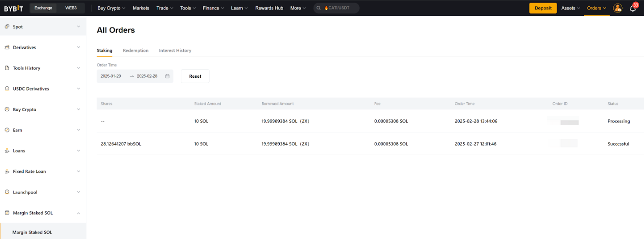The image size is (644, 239).
Task: Open the Buy Crypto top menu dropdown
Action: [x=111, y=8]
